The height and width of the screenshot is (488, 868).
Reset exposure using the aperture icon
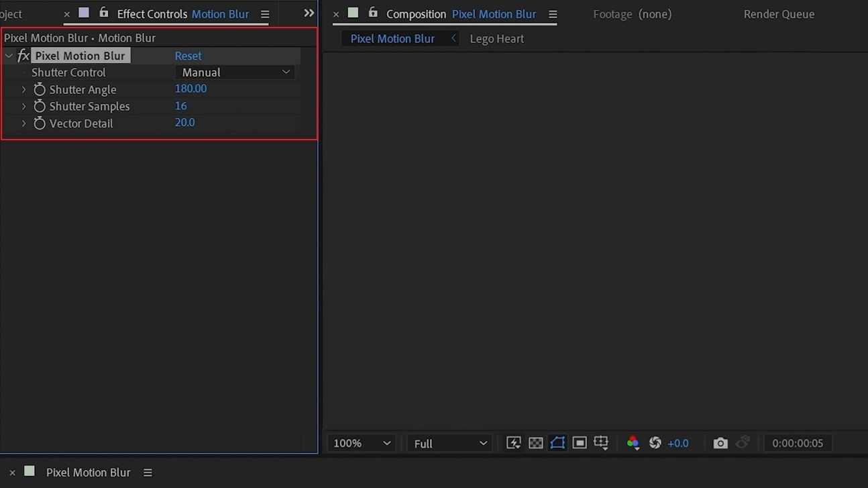click(655, 443)
